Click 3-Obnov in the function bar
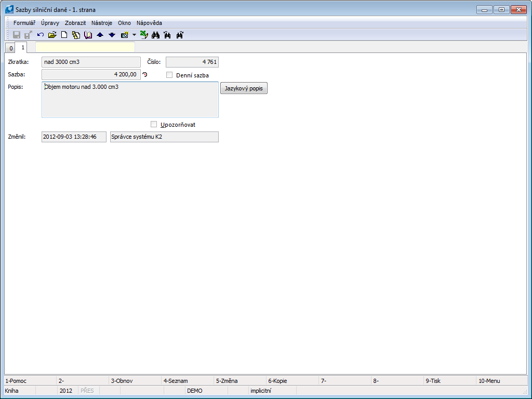This screenshot has width=532, height=399. click(135, 381)
